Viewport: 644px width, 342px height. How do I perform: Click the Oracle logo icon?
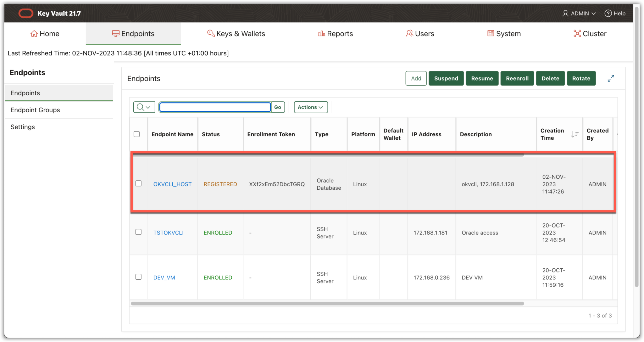tap(26, 13)
